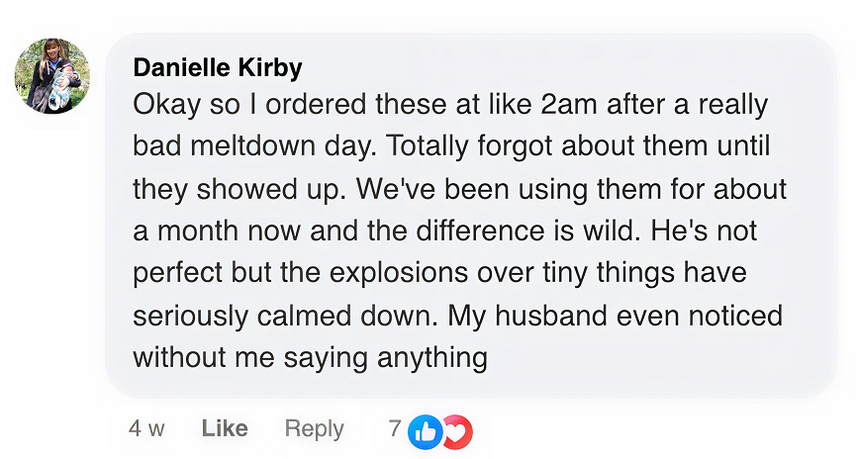
Task: Click the last line 'without me saying anything'
Action: [310, 357]
